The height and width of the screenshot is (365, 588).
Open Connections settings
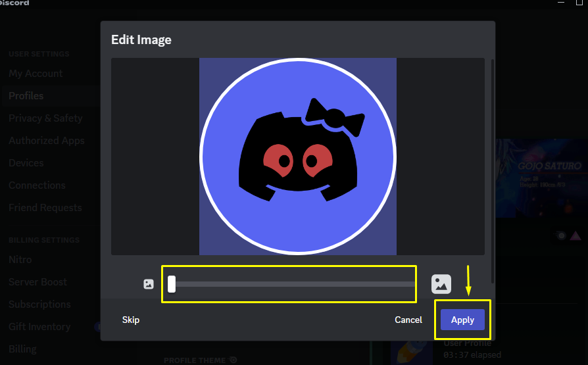pos(37,185)
